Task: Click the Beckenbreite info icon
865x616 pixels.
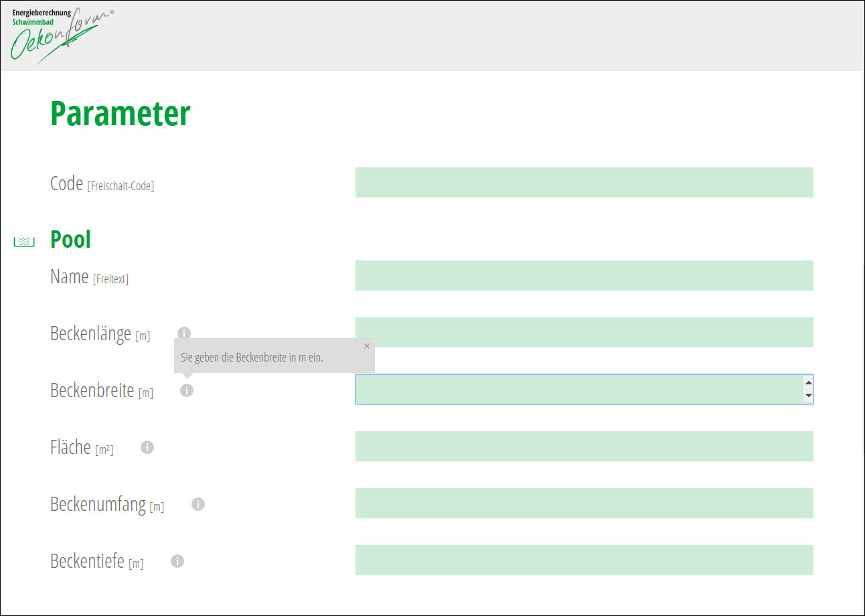Action: (187, 390)
